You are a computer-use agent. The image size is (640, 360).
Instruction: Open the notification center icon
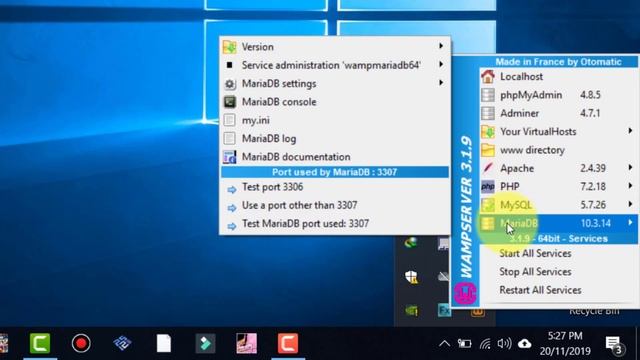613,345
